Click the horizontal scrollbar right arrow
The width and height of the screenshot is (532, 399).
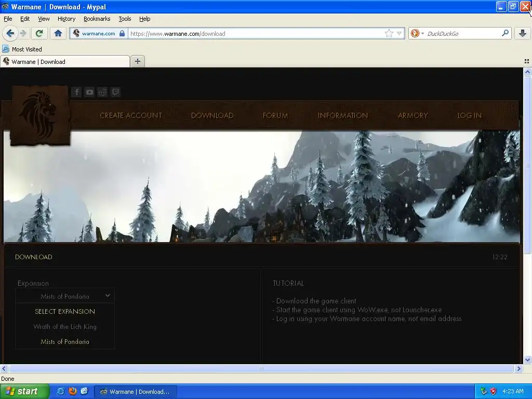coord(518,368)
